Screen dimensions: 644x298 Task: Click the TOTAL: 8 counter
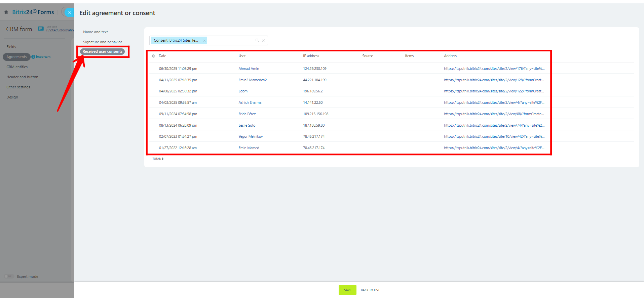(158, 159)
